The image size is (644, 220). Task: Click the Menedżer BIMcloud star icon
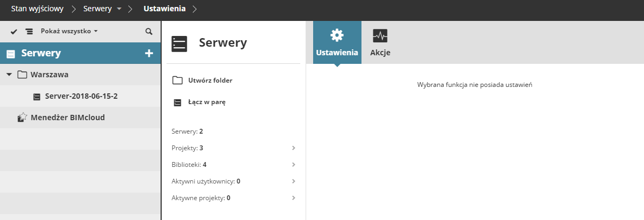(23, 117)
